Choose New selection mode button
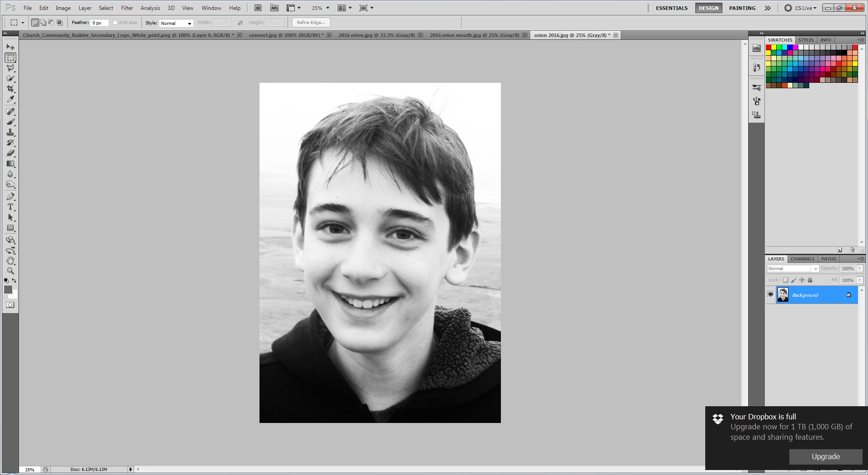The height and width of the screenshot is (475, 868). (x=35, y=23)
